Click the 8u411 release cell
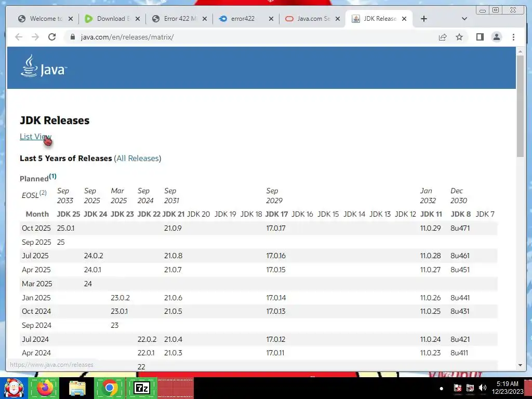Viewport: 532px width, 399px height. coord(459,353)
